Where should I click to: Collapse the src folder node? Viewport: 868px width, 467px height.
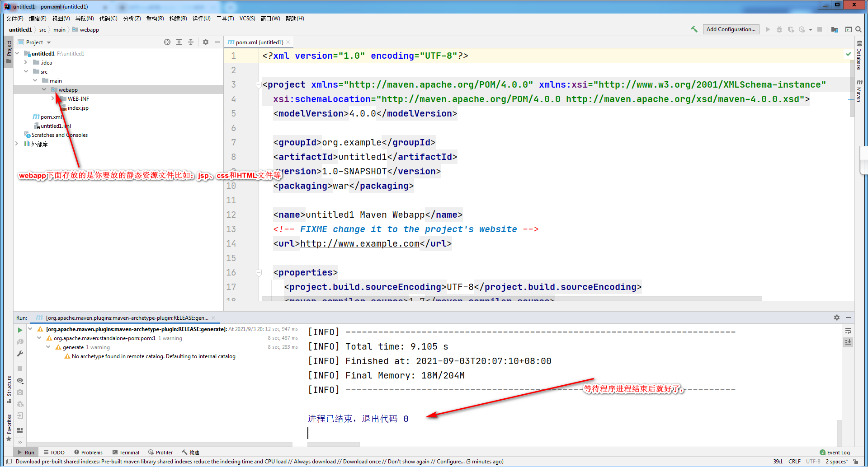tap(26, 71)
